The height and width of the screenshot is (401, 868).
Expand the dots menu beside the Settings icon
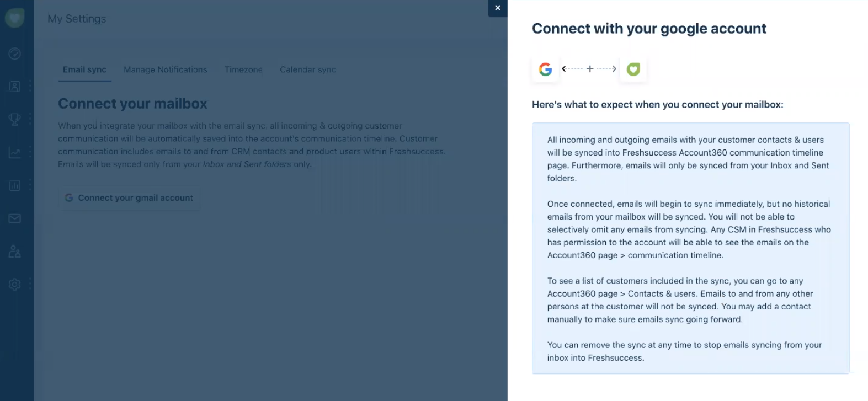click(29, 285)
